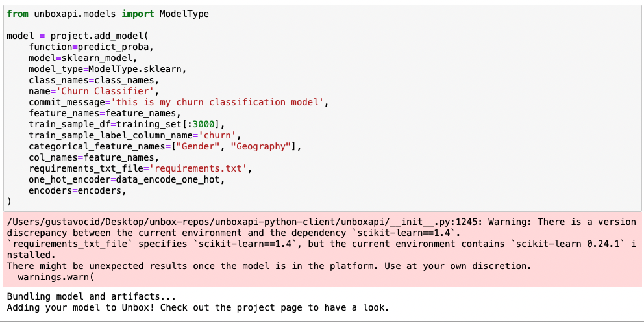Click the 'requirements.txt' string

click(x=197, y=169)
